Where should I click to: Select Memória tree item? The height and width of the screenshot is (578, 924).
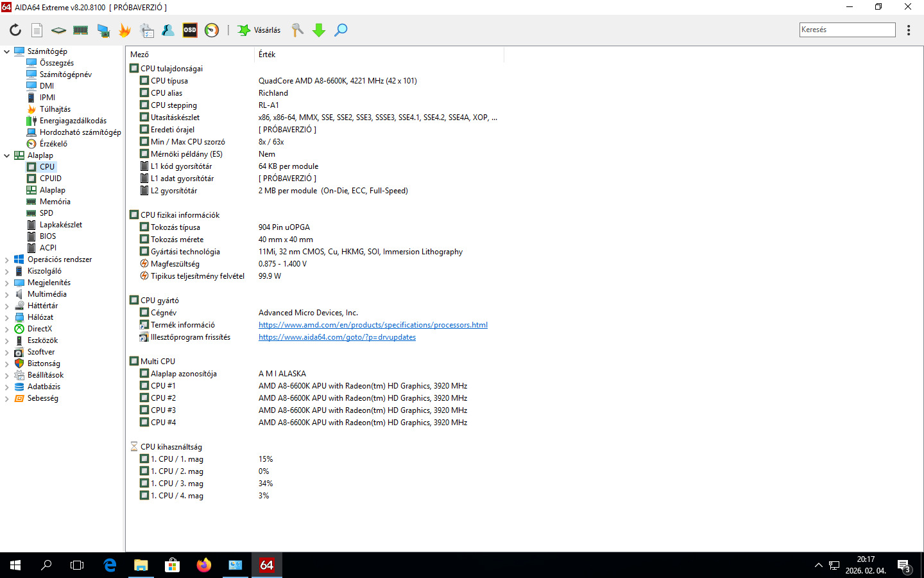tap(55, 202)
